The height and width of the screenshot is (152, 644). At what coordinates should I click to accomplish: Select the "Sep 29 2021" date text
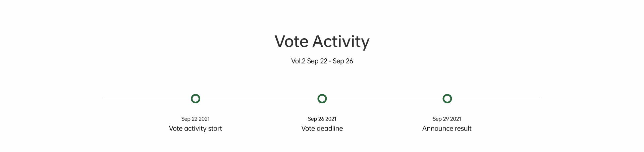click(447, 119)
